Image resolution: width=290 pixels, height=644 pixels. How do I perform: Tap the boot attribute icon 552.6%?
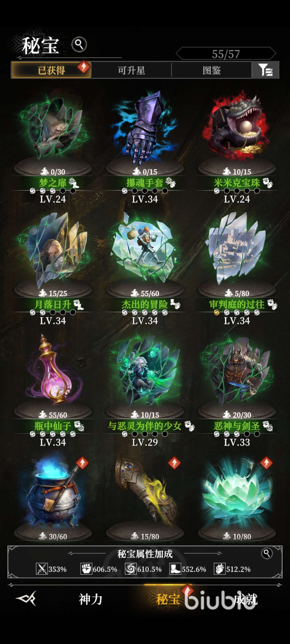tap(175, 569)
